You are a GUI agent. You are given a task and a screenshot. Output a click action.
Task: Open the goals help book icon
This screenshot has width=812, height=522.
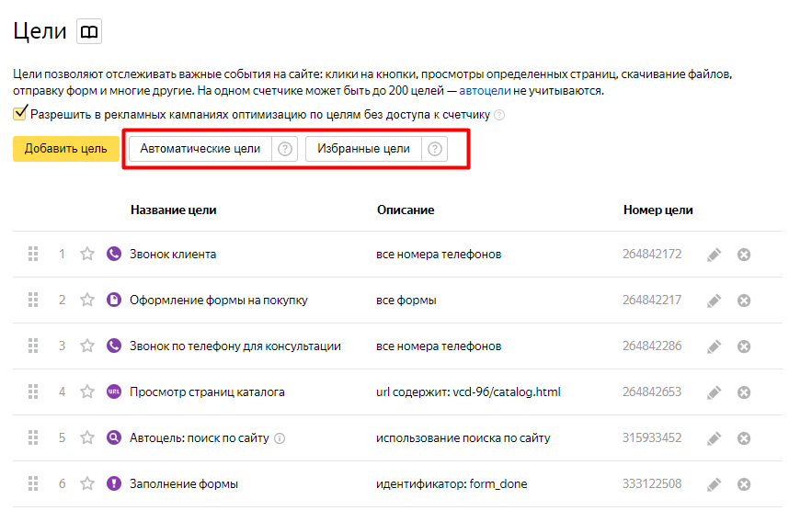[89, 31]
